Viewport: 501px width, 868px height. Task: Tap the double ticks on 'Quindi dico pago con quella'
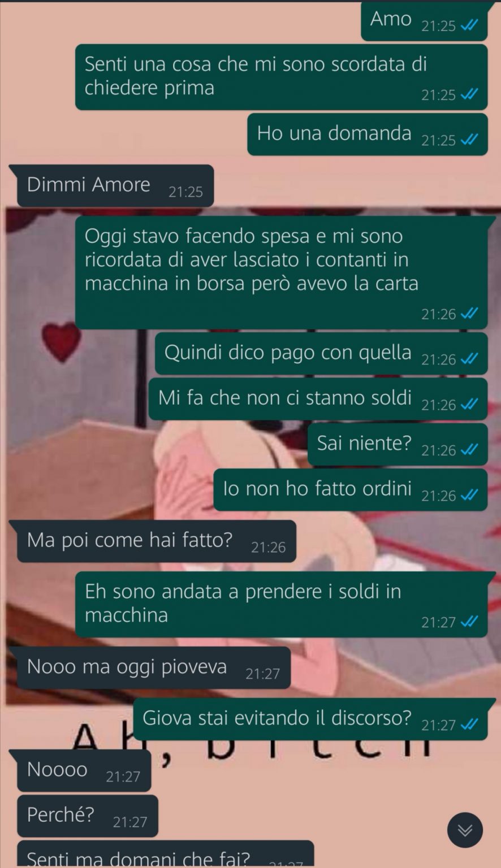469,359
